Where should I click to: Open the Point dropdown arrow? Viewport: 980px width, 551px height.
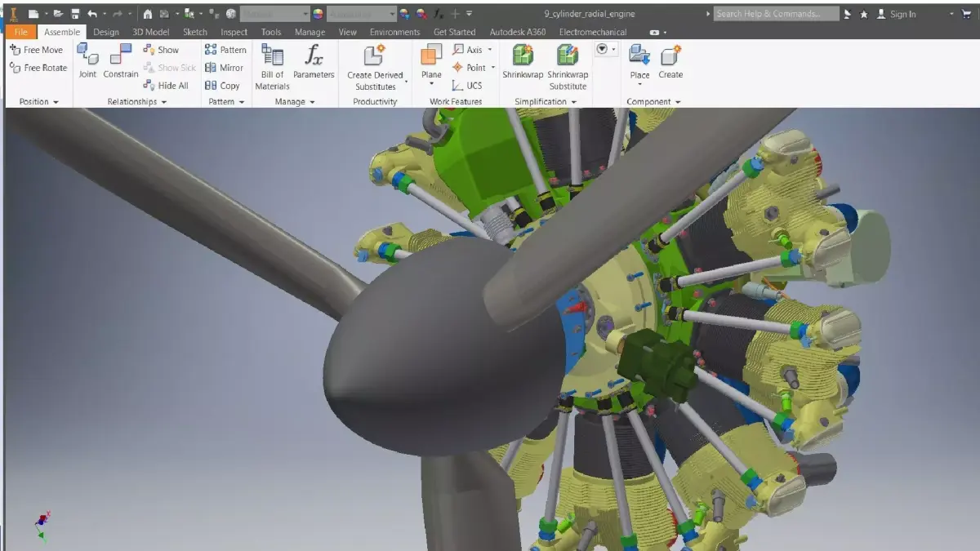click(x=494, y=68)
